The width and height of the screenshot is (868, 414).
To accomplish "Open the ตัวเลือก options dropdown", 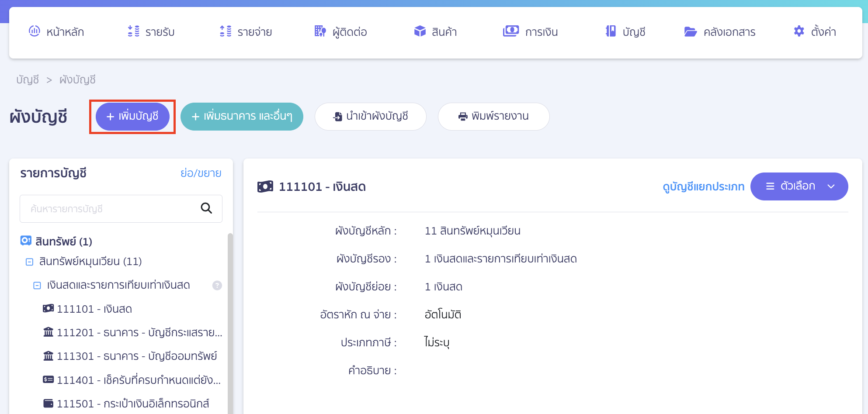I will [799, 186].
